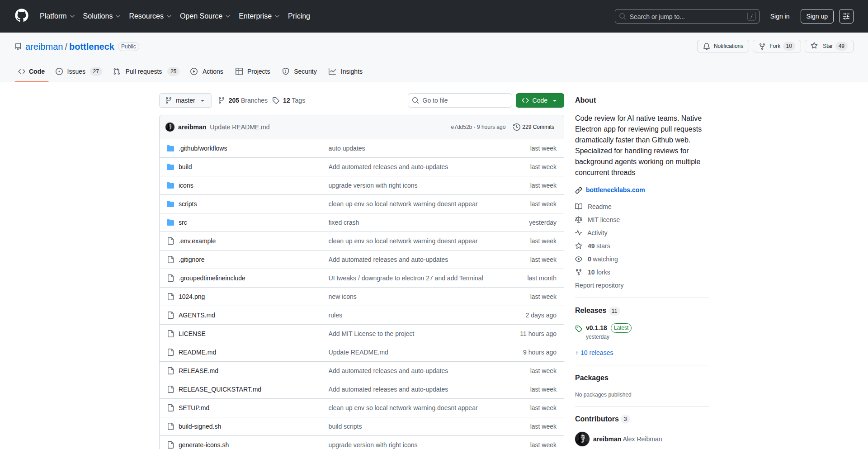
Task: Click the scripts folder icon
Action: [170, 204]
